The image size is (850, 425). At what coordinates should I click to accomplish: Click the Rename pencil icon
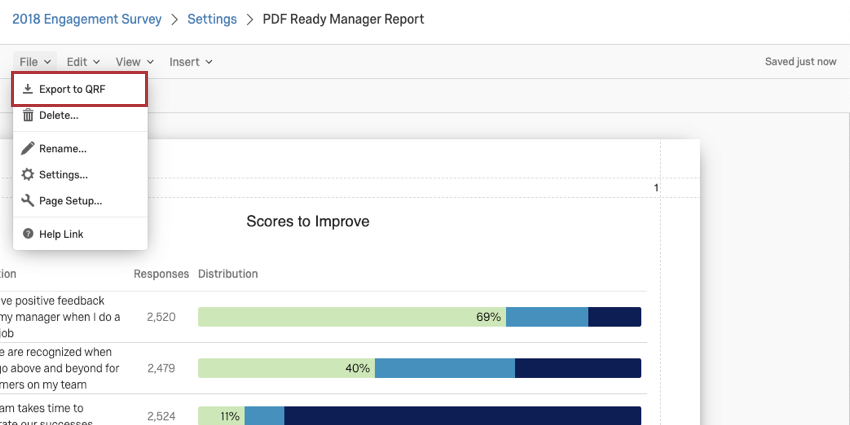pos(28,148)
